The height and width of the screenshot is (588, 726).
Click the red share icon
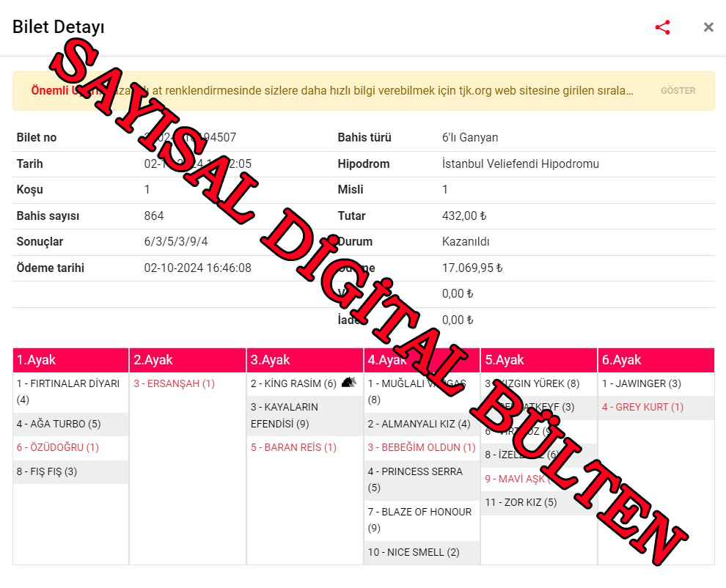662,28
